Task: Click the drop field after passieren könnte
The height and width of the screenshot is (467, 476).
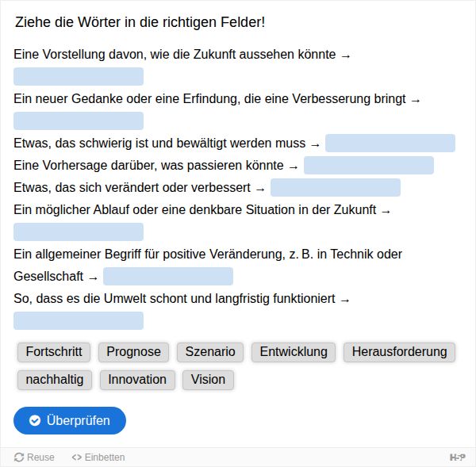Action: pyautogui.click(x=369, y=166)
